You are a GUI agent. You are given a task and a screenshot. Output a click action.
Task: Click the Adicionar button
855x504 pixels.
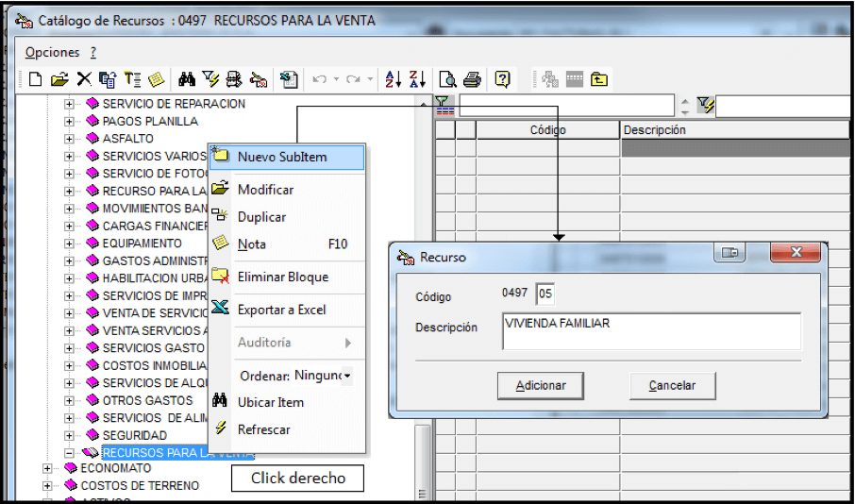click(x=541, y=386)
